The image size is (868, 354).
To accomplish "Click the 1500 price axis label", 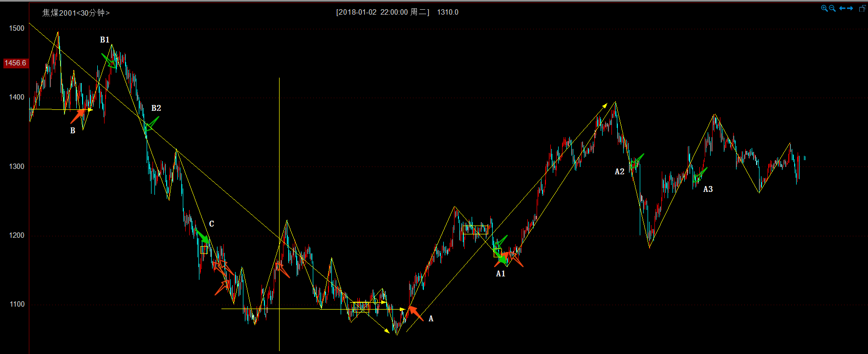I will click(17, 28).
